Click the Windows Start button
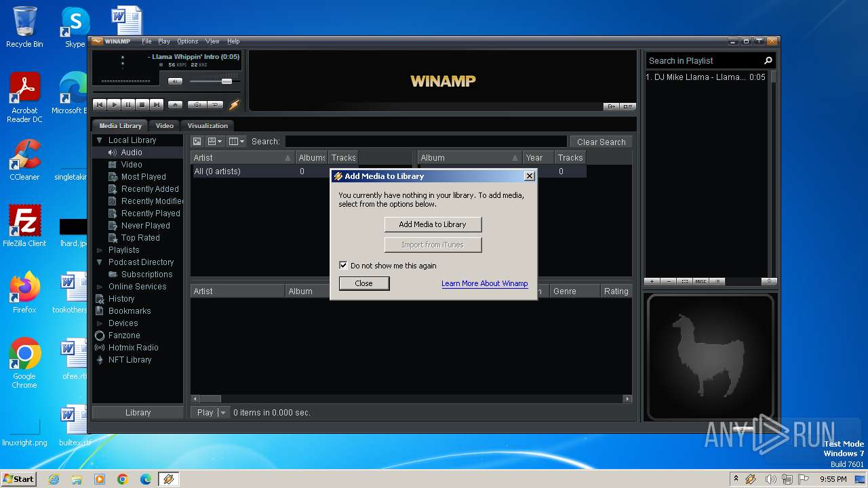The width and height of the screenshot is (868, 488). pyautogui.click(x=19, y=479)
